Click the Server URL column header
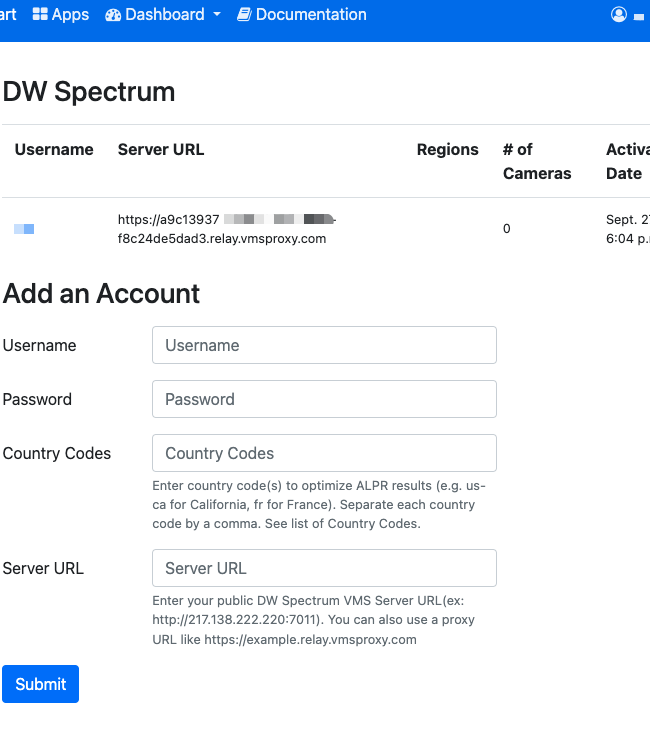Image resolution: width=650 pixels, height=729 pixels. point(161,149)
